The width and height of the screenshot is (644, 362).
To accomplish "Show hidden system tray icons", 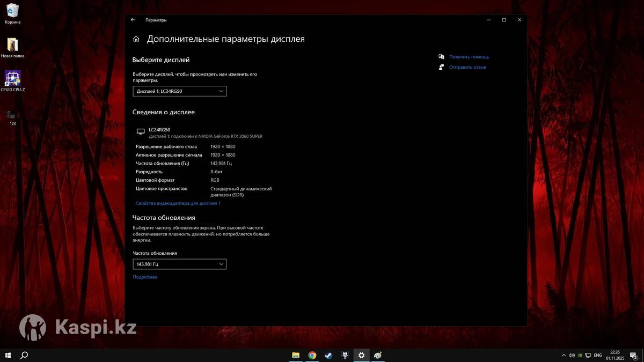I will [563, 355].
